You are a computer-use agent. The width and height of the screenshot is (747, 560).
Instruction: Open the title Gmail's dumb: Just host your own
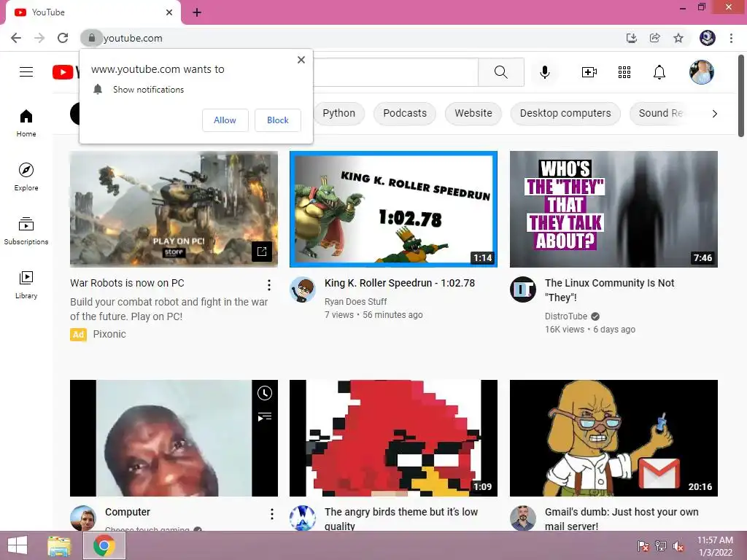pyautogui.click(x=622, y=519)
